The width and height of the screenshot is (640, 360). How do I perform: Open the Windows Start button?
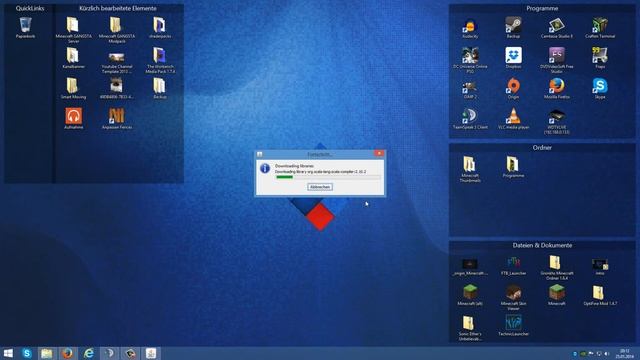tap(8, 353)
